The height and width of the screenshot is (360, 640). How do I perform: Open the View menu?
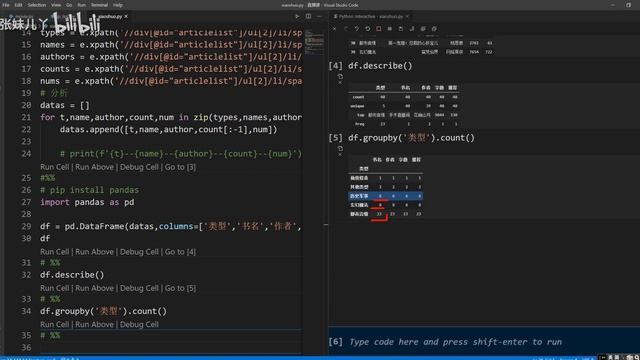coord(56,5)
